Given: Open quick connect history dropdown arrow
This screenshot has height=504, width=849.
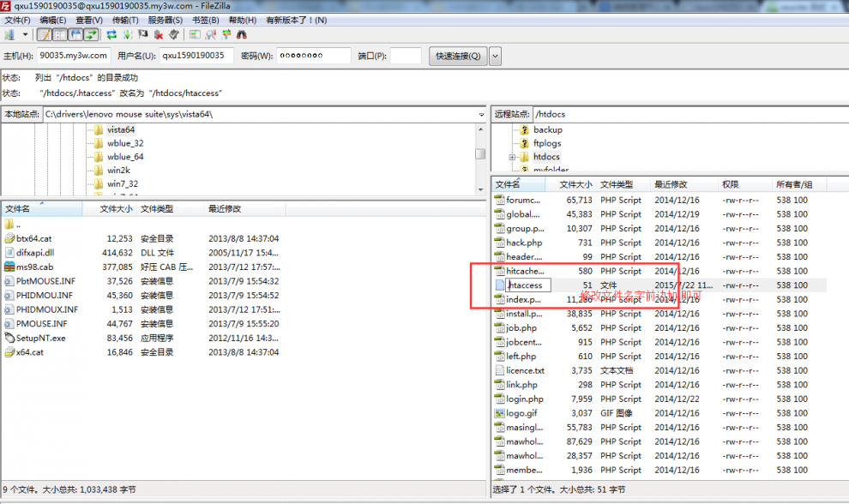Looking at the screenshot, I should [495, 56].
